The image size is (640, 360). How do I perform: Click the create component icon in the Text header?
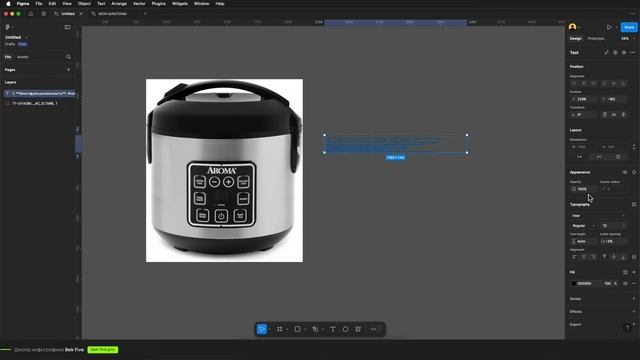click(624, 53)
